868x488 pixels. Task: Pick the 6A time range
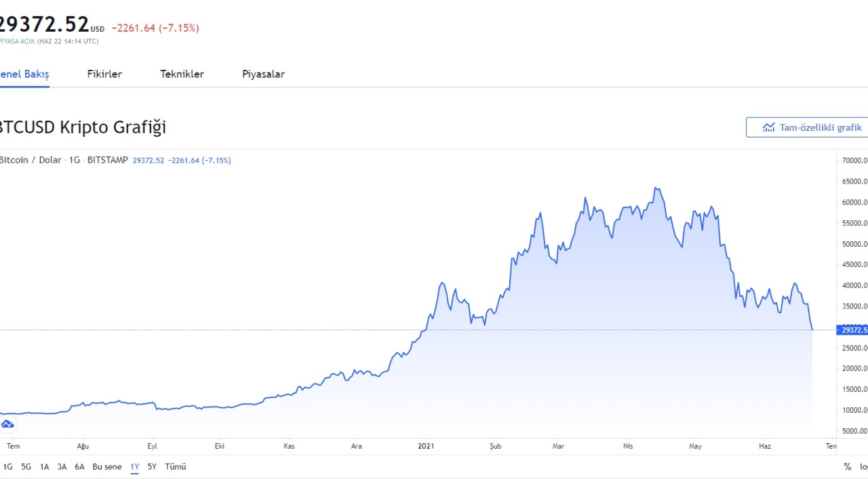click(79, 467)
